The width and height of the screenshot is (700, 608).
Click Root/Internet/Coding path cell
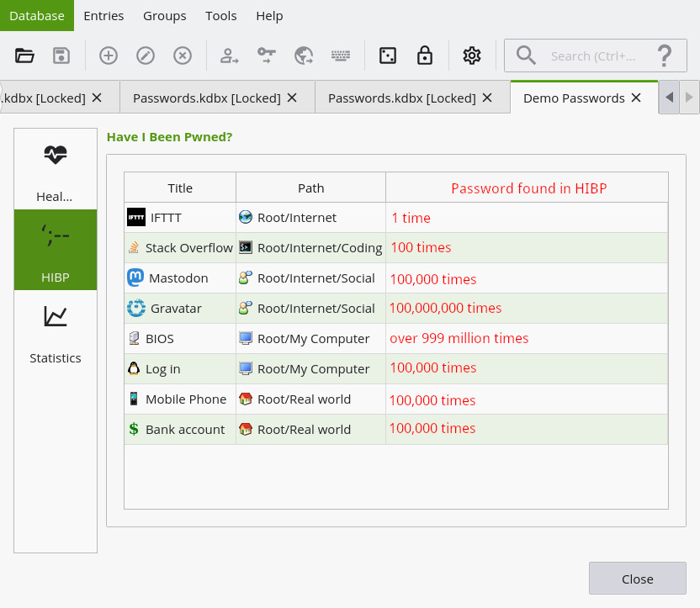click(x=310, y=247)
